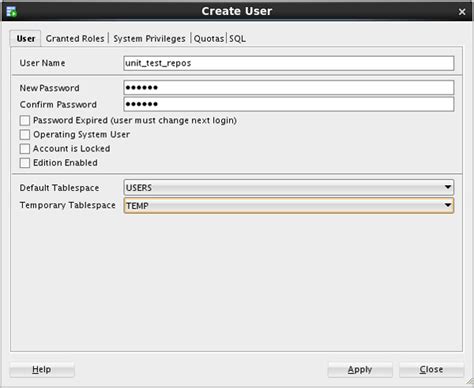Screen dimensions: 474x388
Task: Open the Granted Roles tab
Action: click(x=75, y=39)
